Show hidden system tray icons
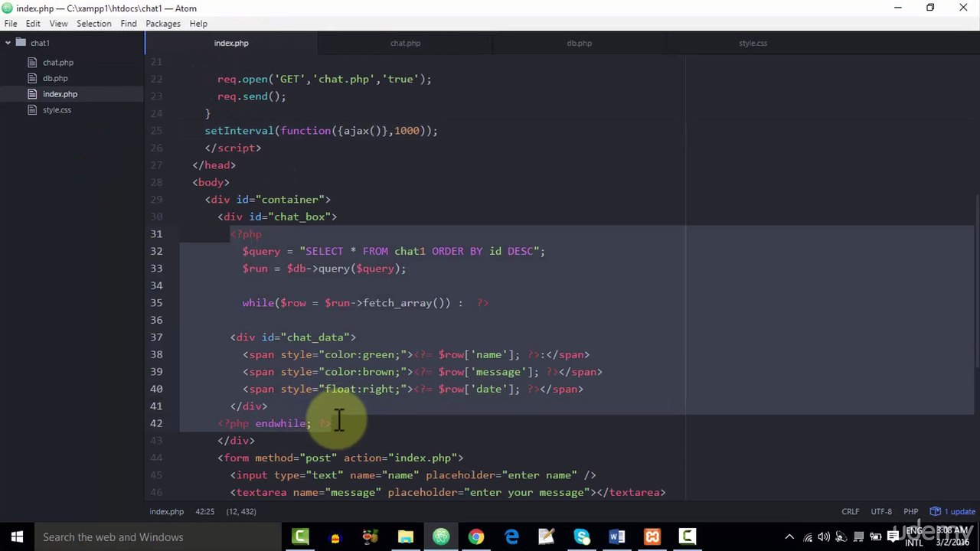Image resolution: width=980 pixels, height=551 pixels. coord(789,536)
